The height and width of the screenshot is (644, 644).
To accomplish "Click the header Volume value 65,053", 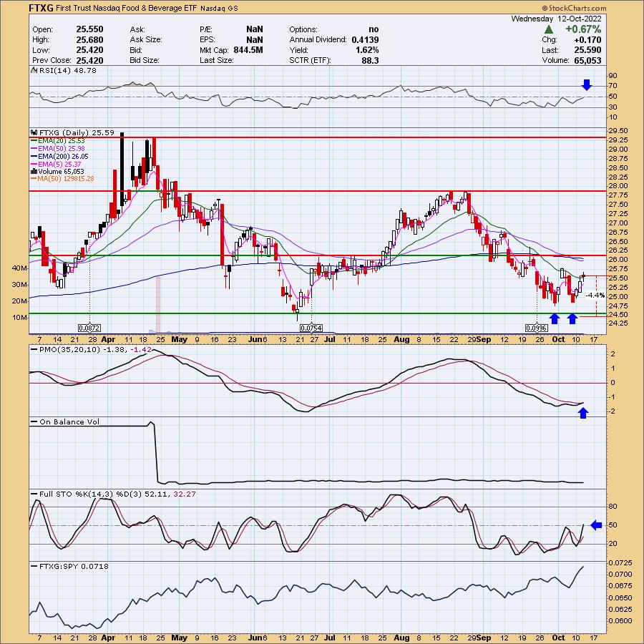I will [587, 60].
